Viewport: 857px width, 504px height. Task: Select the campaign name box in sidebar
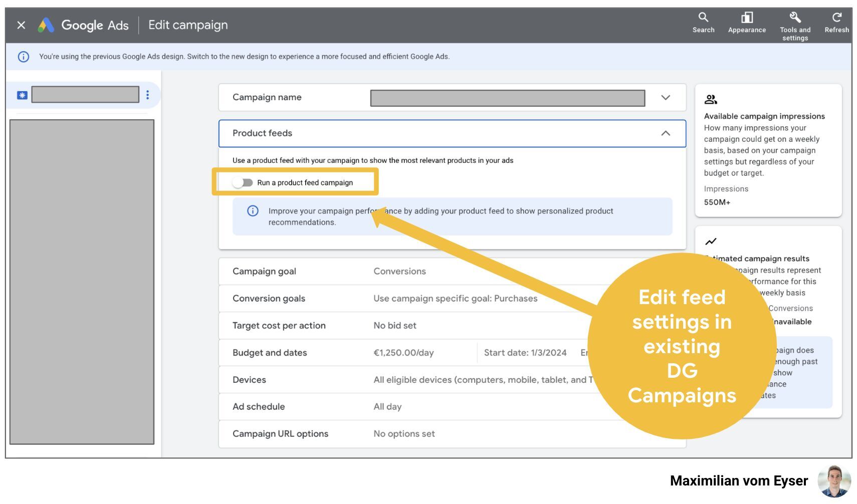click(x=85, y=95)
